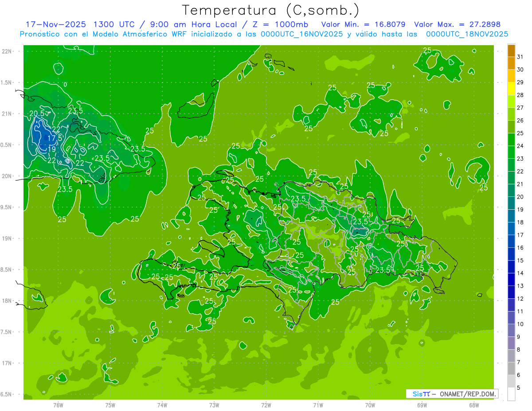Click the colorbar label '20'
The image size is (532, 411).
(520, 197)
